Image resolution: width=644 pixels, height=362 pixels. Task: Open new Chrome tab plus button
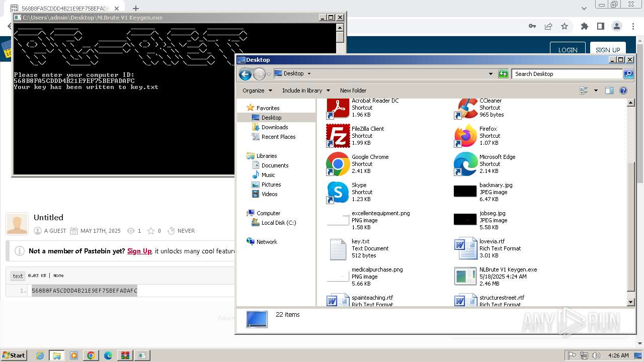click(x=135, y=9)
